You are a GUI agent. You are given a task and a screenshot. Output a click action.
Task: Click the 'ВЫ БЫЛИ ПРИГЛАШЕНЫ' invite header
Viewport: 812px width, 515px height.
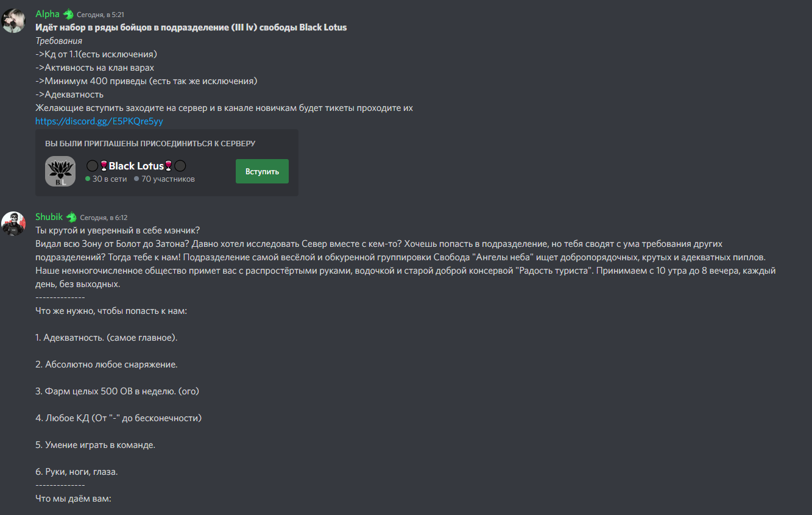[150, 144]
